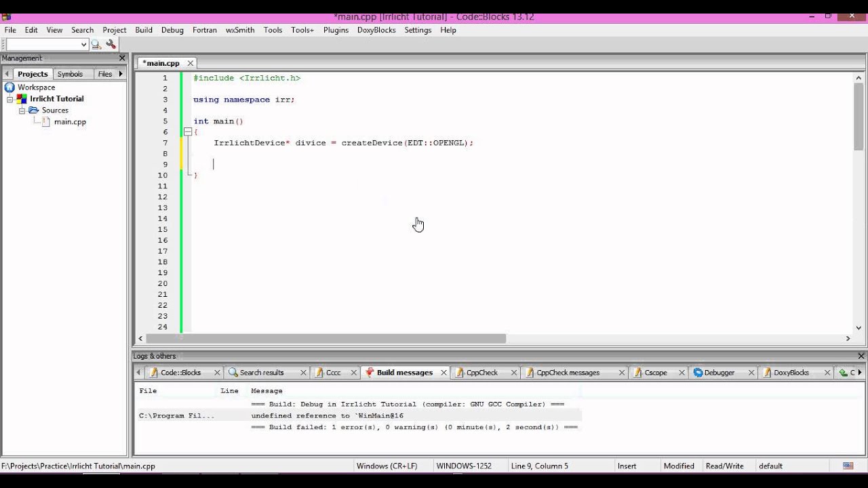
Task: Click the Workspace globe icon
Action: point(9,87)
